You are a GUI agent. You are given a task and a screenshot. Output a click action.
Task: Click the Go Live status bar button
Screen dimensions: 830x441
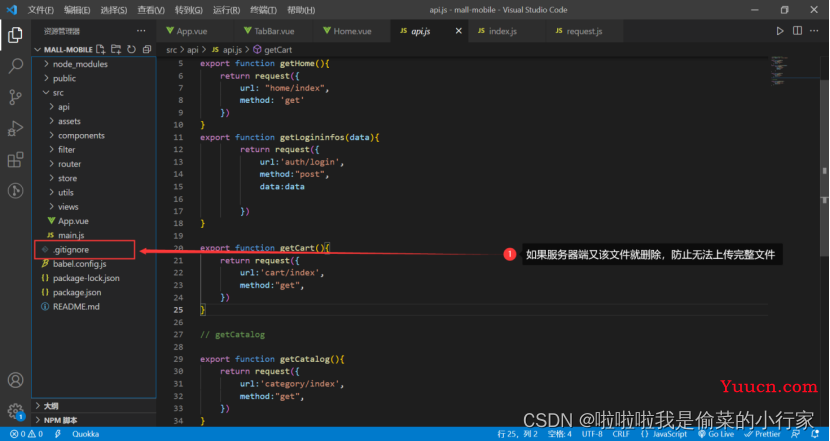(716, 434)
